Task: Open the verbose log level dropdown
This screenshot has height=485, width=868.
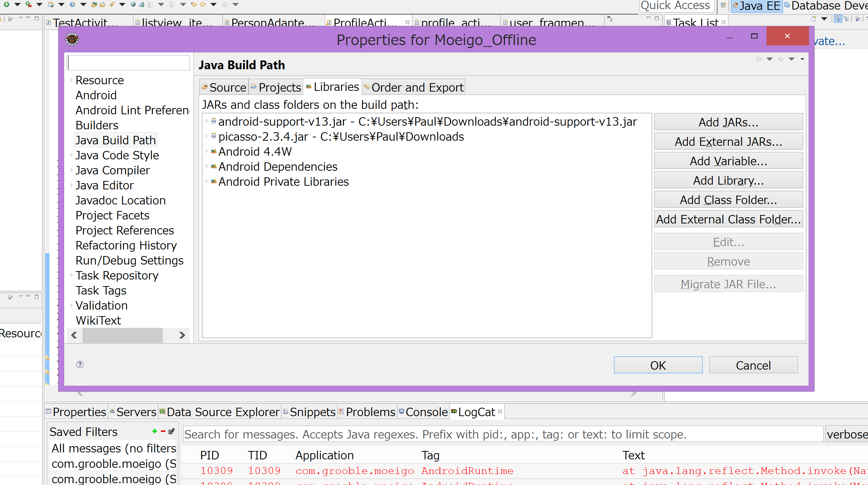Action: [x=847, y=434]
